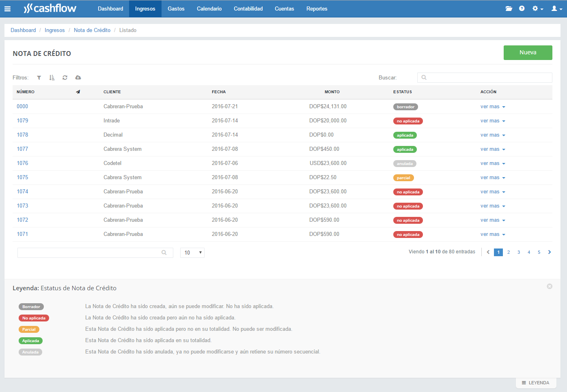Click the Nueva button
Screen dimensions: 567x392
[528, 53]
